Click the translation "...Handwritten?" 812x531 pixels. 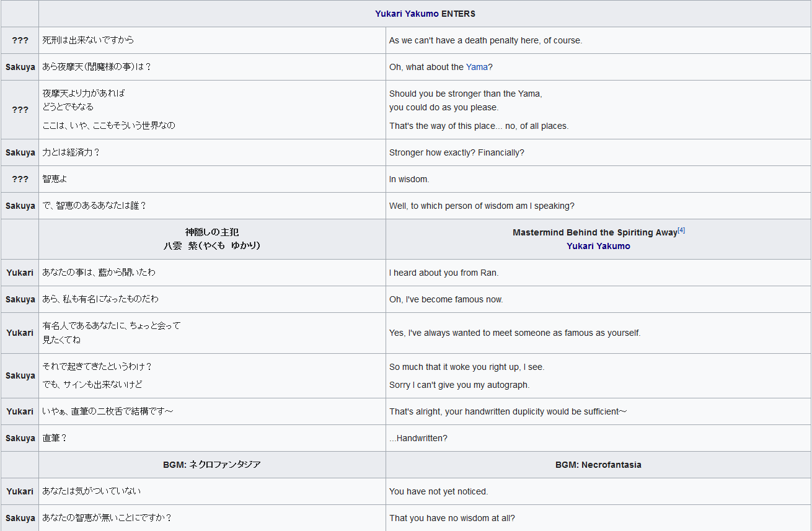(x=418, y=438)
